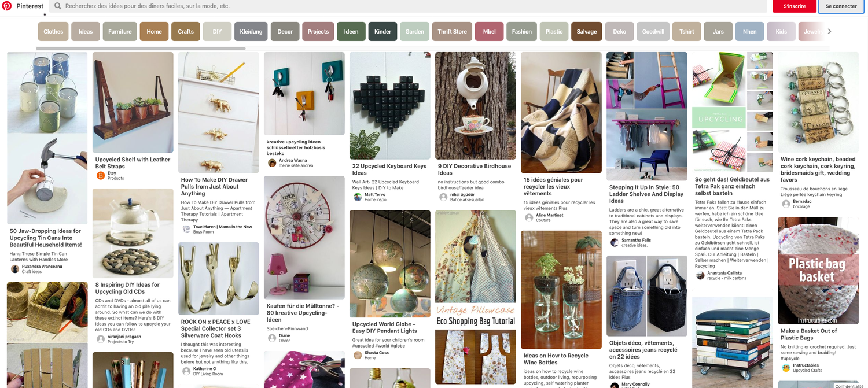868x388 pixels.
Task: Open 'Upcycled Shelf with Leather Belt Straps' title
Action: tap(133, 163)
